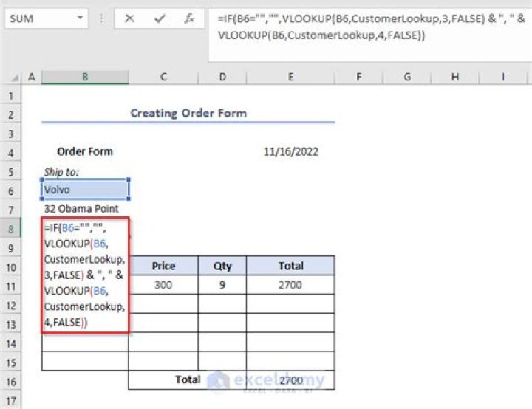The width and height of the screenshot is (532, 409).
Task: Select column B header
Action: pyautogui.click(x=85, y=77)
